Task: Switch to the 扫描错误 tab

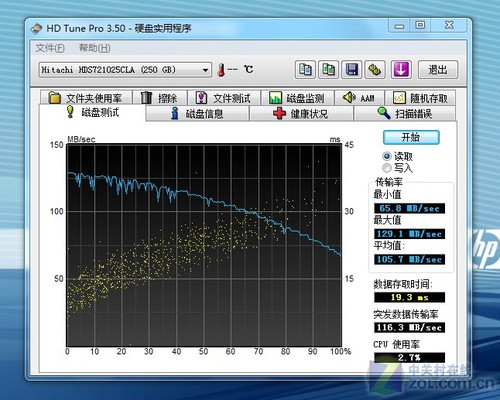Action: (x=405, y=114)
